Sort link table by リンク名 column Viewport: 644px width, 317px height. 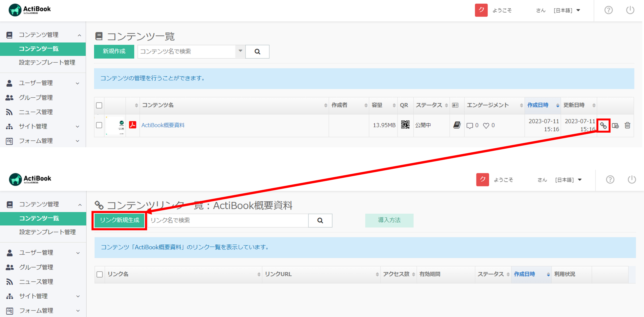(183, 275)
